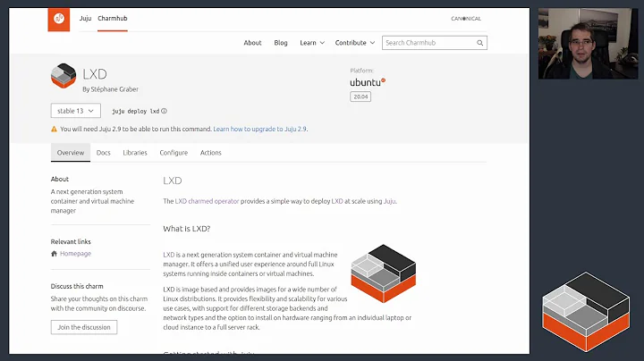Expand the Learn menu
The image size is (644, 361).
pyautogui.click(x=312, y=43)
